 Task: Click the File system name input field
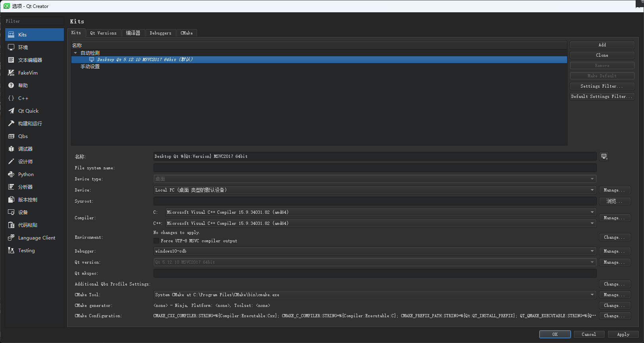click(375, 168)
